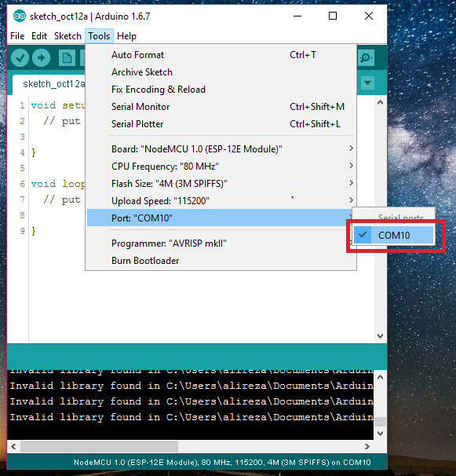Open Serial Monitor magnifier icon in toolbar

(366, 57)
